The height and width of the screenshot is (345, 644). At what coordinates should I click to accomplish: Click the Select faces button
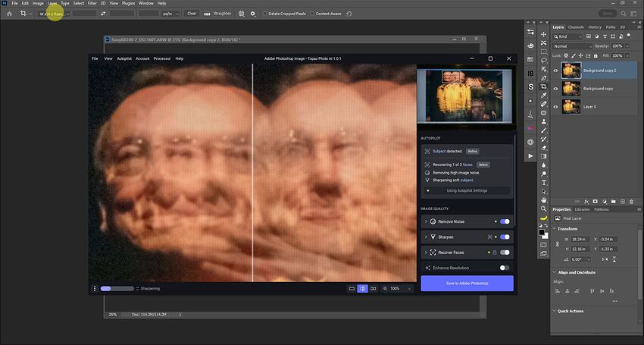[x=483, y=165]
